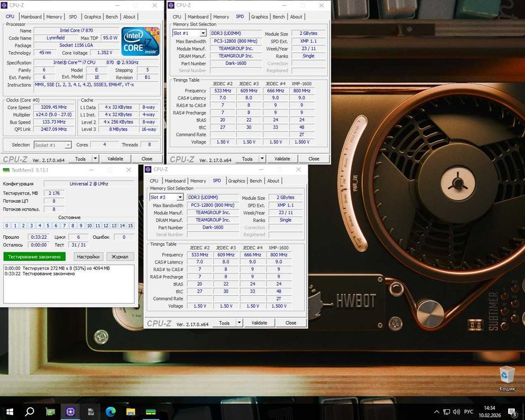
Task: Open the Windows Start menu
Action: click(x=10, y=411)
